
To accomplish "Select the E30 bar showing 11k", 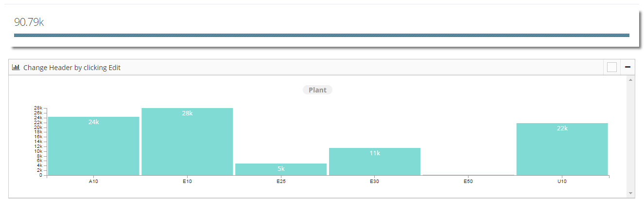I will pos(375,162).
